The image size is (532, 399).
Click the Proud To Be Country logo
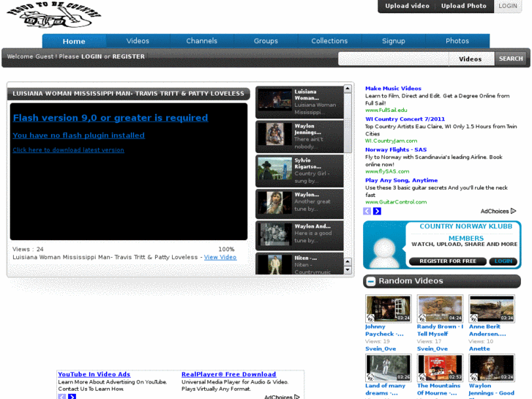tap(54, 15)
